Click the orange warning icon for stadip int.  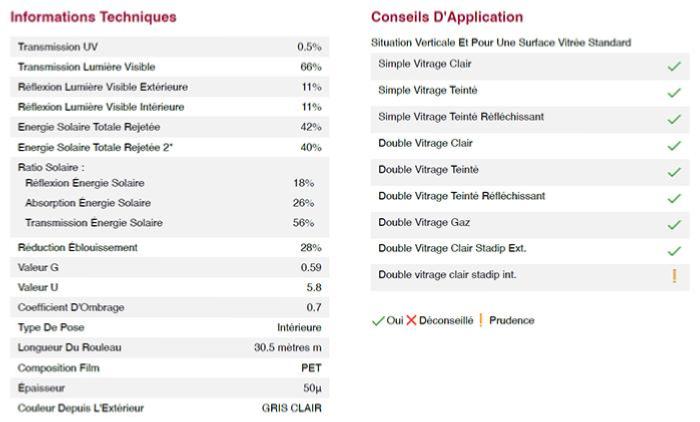[x=674, y=277]
